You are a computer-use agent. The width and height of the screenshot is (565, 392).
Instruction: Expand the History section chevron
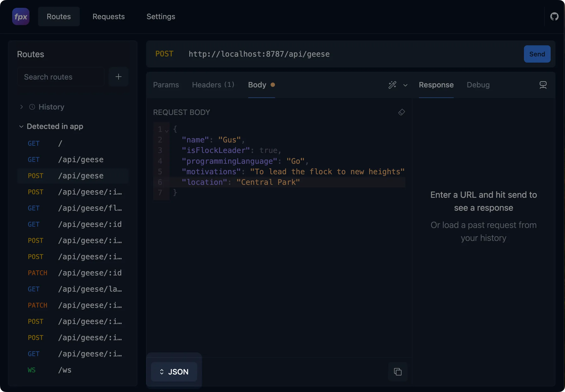(x=21, y=107)
